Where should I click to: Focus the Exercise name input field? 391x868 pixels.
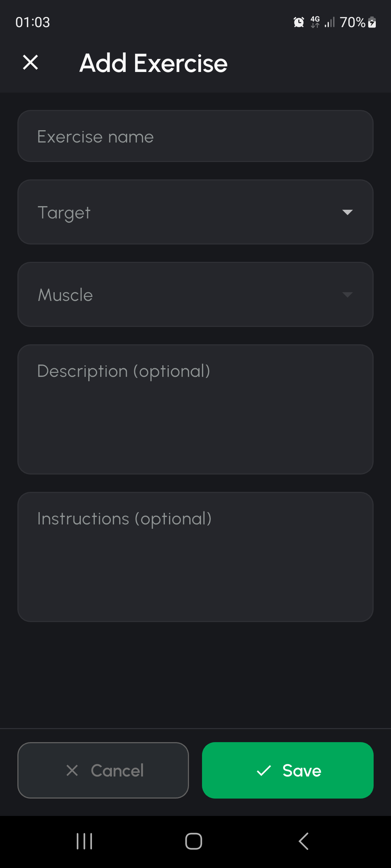pyautogui.click(x=195, y=136)
